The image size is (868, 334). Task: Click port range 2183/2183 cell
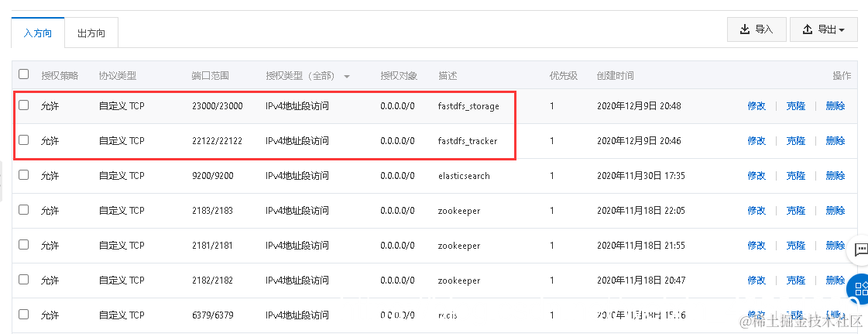213,211
